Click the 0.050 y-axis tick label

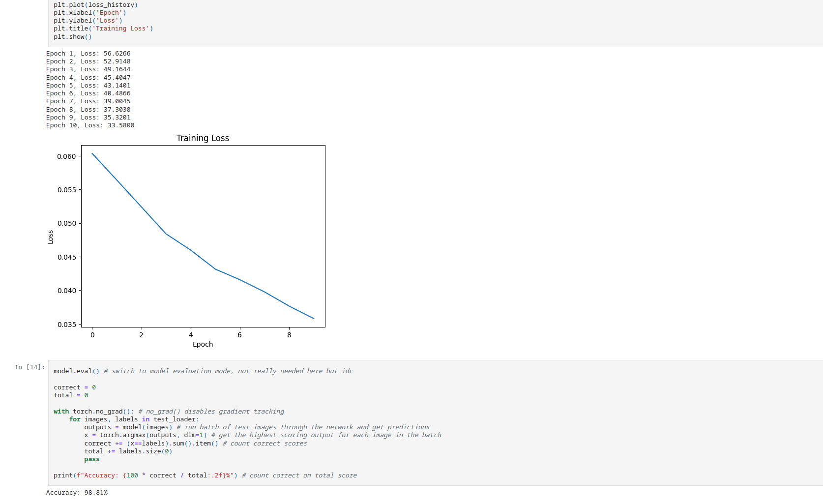point(66,223)
